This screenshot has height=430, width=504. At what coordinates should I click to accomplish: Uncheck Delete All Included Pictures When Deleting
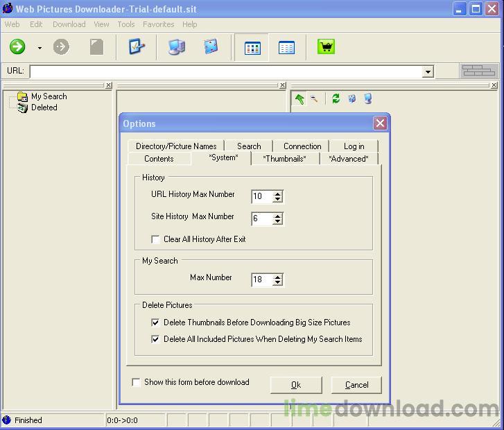point(155,339)
